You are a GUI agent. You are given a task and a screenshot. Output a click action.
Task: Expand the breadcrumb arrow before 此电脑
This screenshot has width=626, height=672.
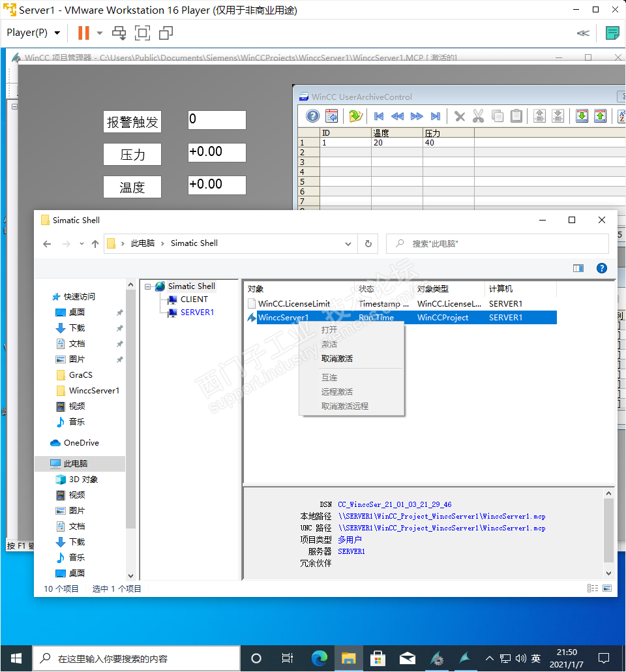click(123, 243)
